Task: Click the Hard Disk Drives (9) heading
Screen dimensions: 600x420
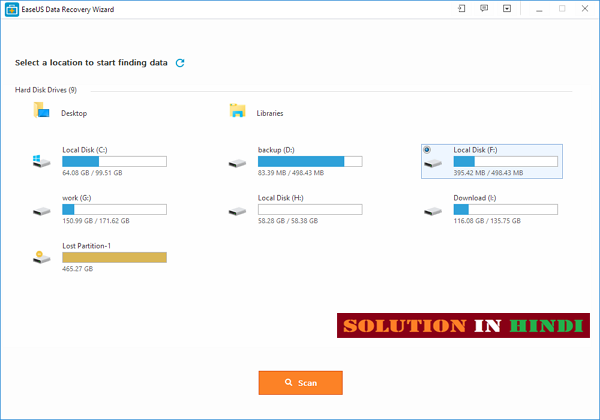Action: (46, 90)
